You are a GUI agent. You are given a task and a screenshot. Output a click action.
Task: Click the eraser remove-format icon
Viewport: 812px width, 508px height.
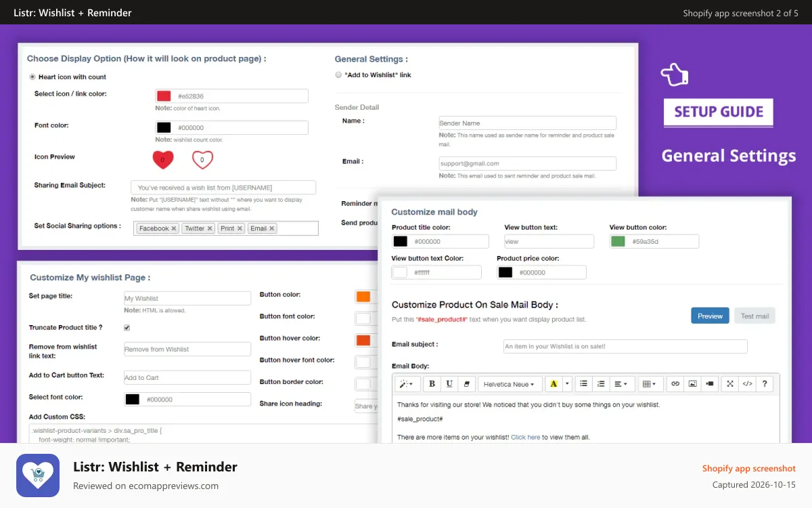click(x=466, y=384)
